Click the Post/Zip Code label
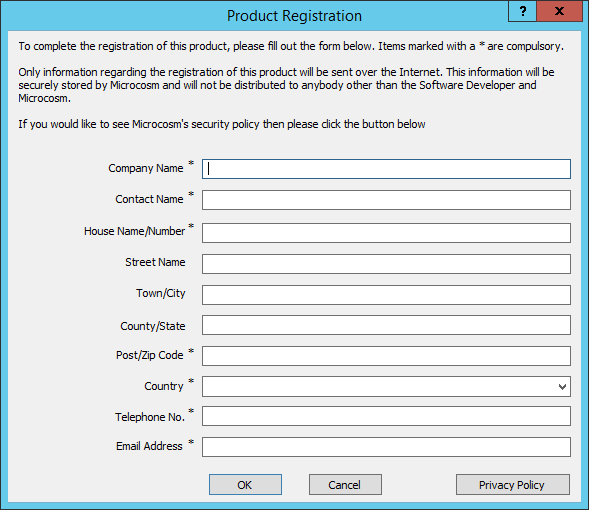This screenshot has width=589, height=510. 150,355
